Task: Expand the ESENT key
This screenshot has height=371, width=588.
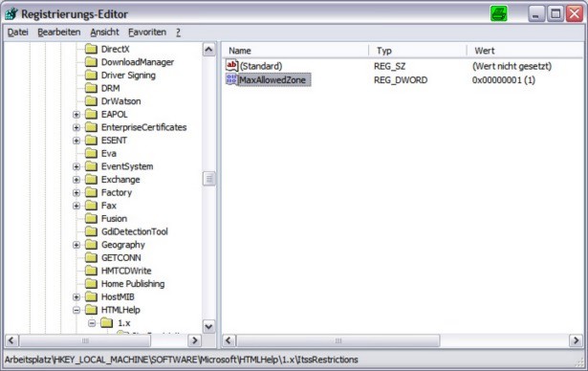Action: (76, 141)
